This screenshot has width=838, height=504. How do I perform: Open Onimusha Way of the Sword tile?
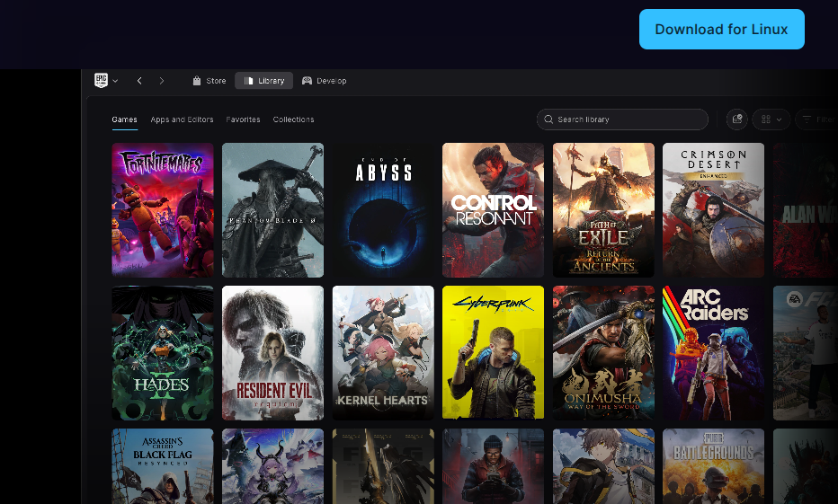tap(603, 353)
